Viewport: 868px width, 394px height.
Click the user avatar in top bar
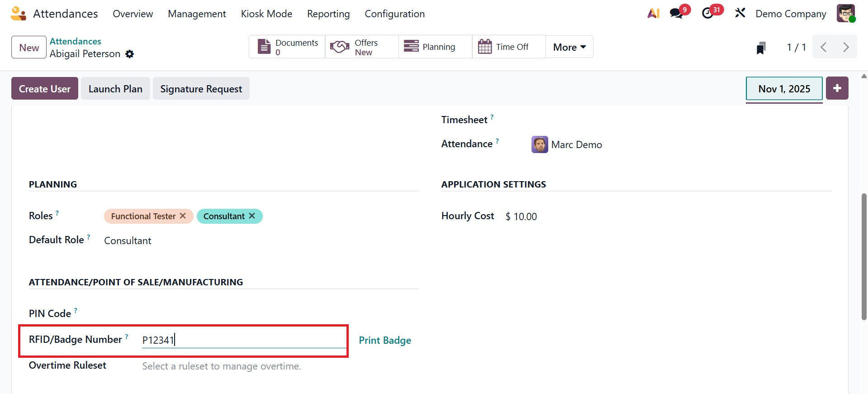(845, 14)
